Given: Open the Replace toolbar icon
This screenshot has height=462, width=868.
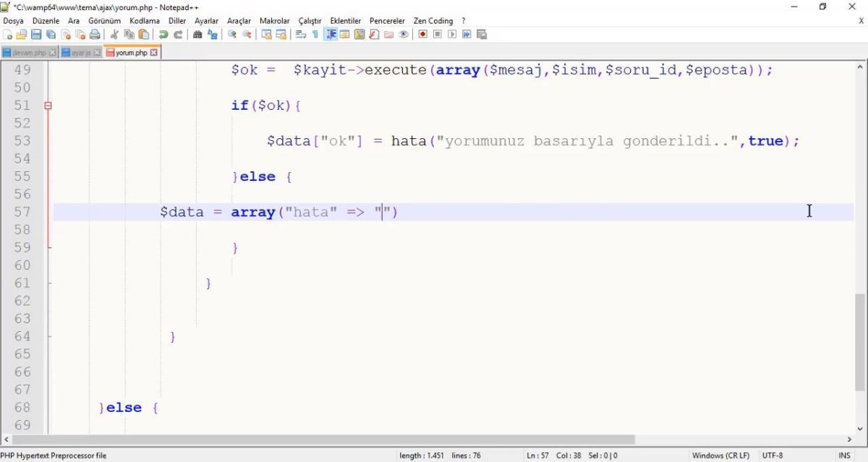Looking at the screenshot, I should click(x=213, y=34).
